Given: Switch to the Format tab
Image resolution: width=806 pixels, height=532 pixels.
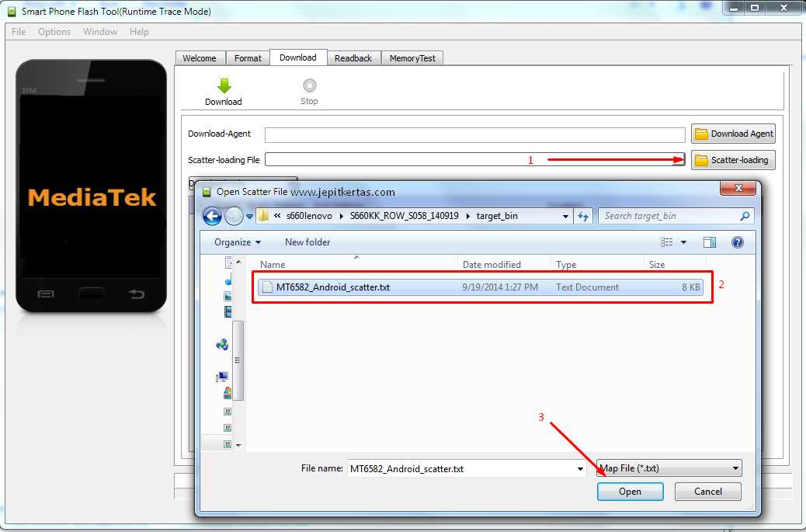Looking at the screenshot, I should tap(248, 58).
